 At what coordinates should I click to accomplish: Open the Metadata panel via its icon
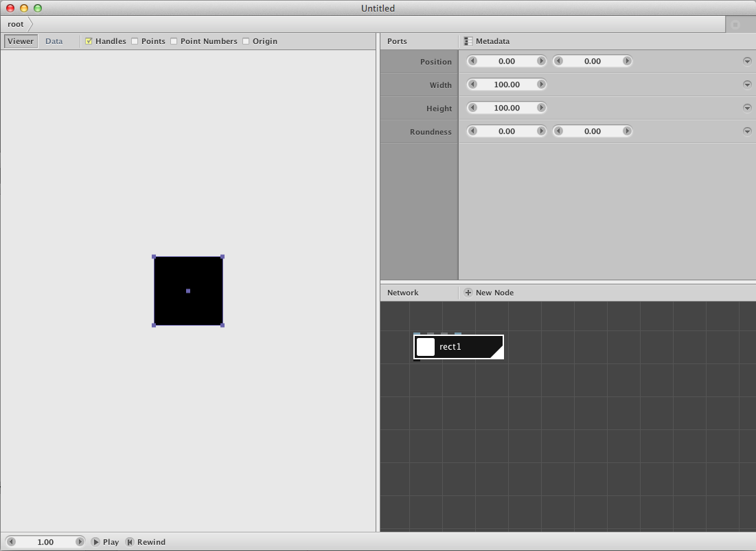(469, 41)
